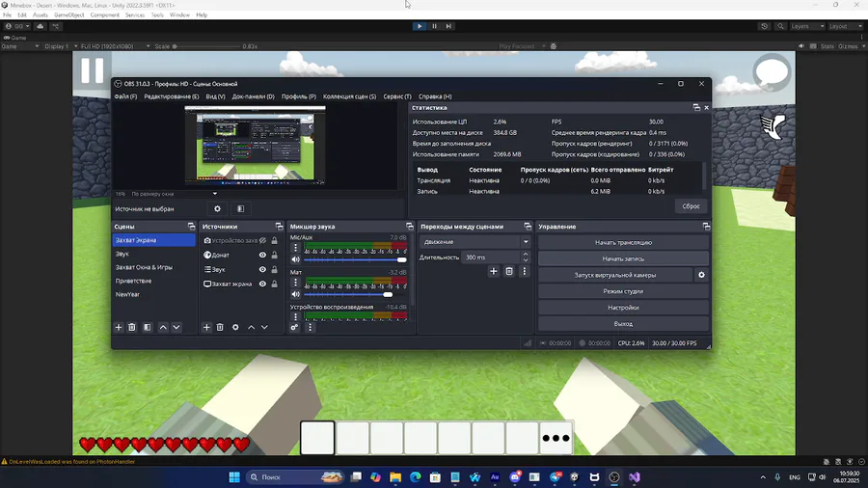
Task: Click the Unity Step frame button
Action: pyautogui.click(x=448, y=26)
